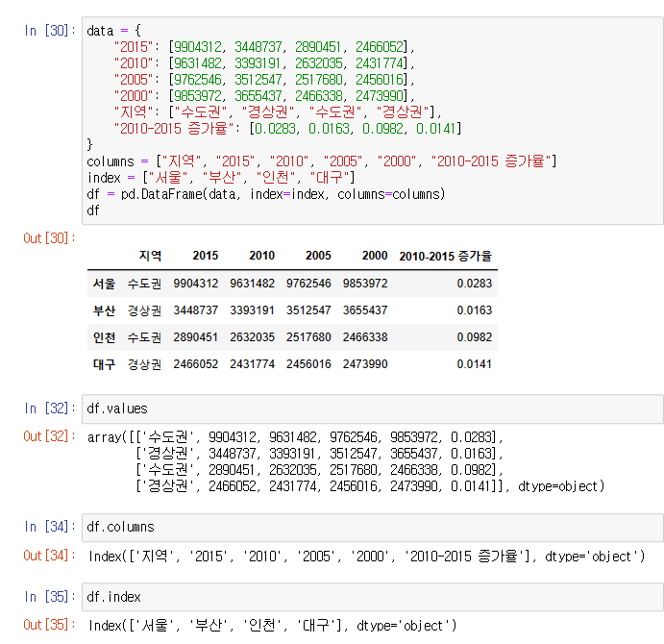Click the pd.DataFrame code line
The image size is (664, 644).
coord(266,194)
